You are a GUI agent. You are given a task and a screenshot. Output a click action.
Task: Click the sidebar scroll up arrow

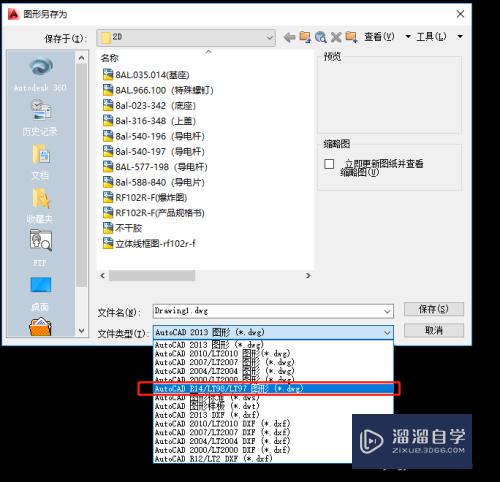click(x=81, y=58)
